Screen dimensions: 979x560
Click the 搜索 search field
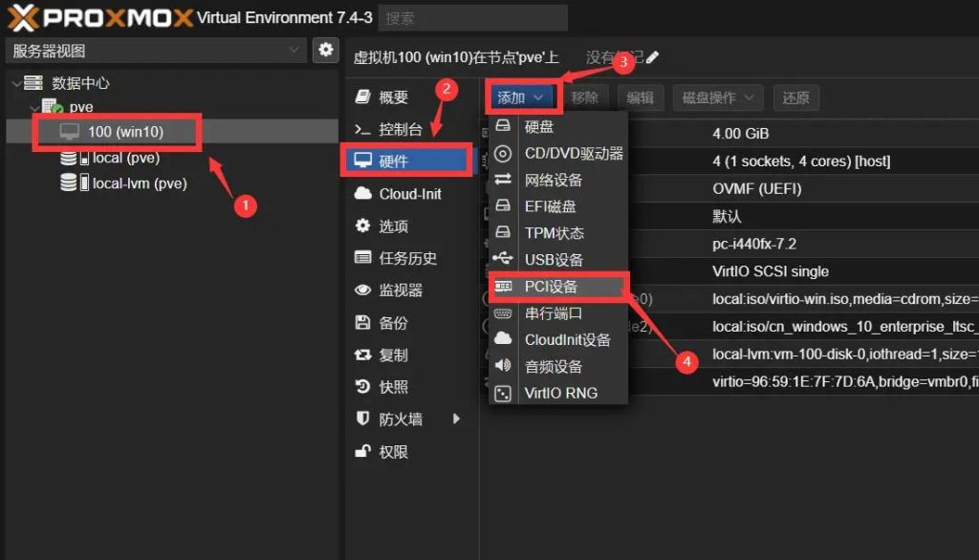[473, 18]
